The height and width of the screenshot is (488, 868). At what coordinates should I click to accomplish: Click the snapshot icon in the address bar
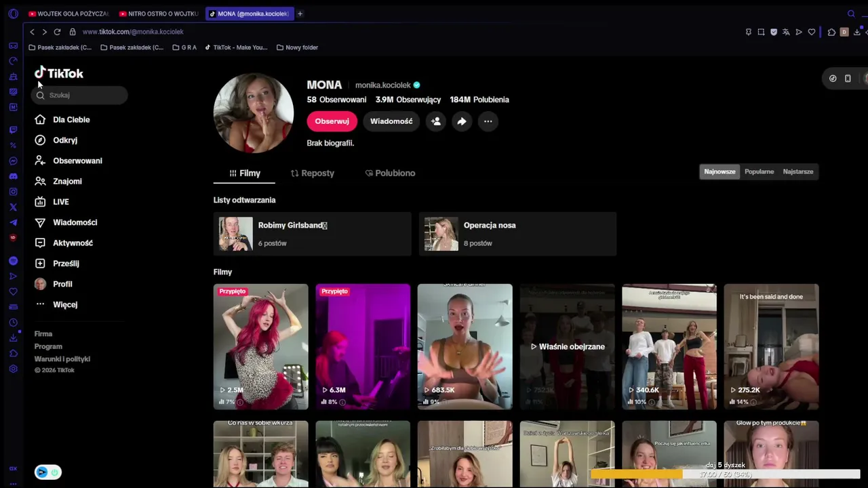[x=761, y=32]
